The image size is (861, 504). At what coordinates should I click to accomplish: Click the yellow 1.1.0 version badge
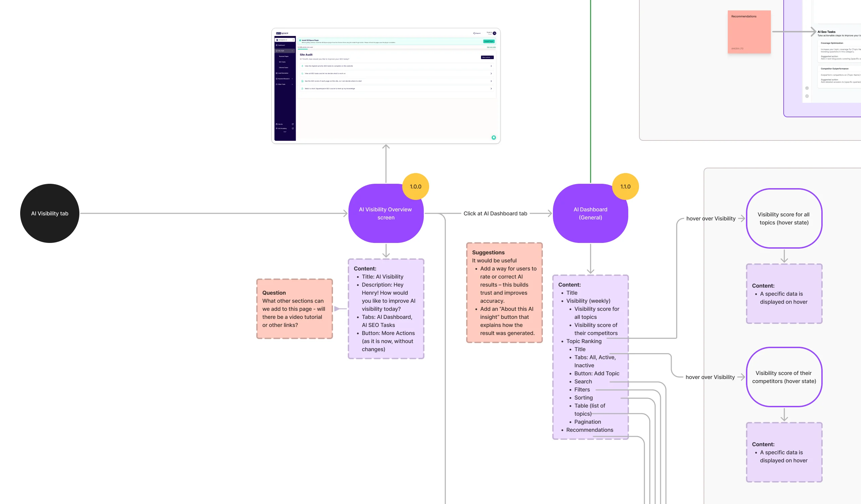(625, 186)
